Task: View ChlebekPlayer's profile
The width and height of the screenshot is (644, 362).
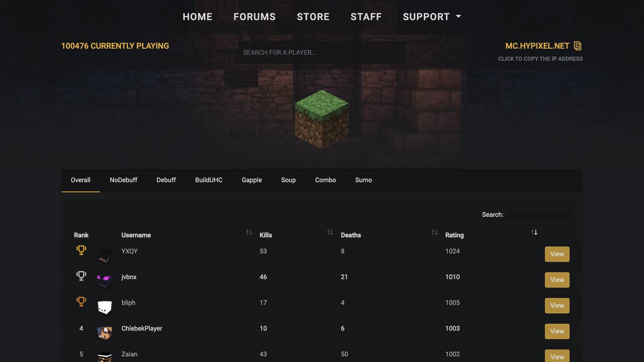Action: tap(557, 331)
